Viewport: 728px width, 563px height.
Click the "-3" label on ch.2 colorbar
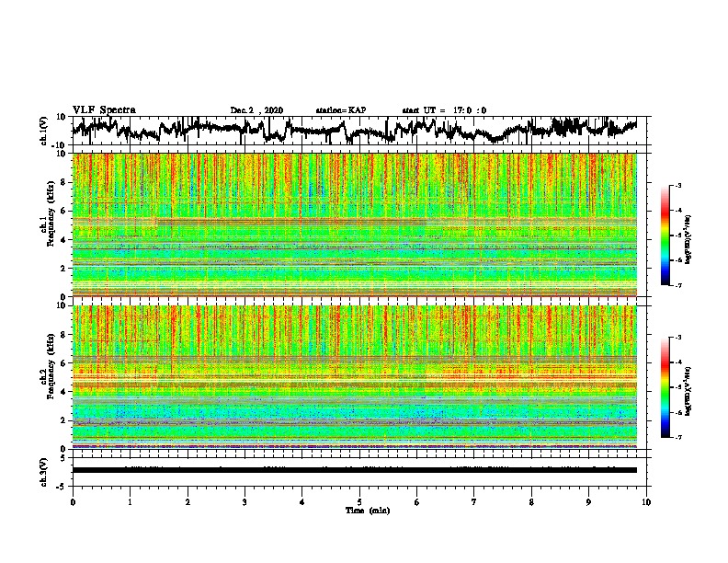tap(678, 338)
